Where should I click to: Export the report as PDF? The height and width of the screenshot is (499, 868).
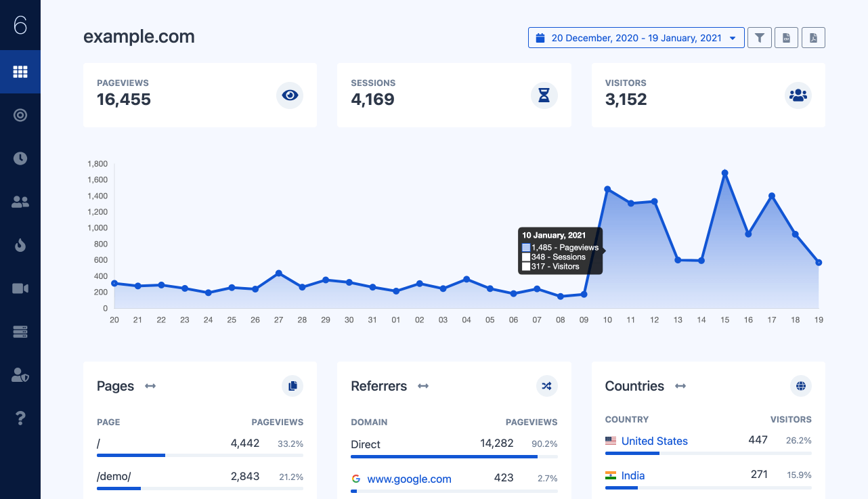813,37
